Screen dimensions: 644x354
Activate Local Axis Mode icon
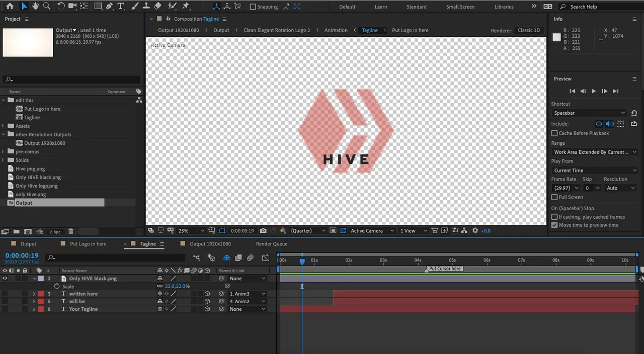(x=216, y=7)
